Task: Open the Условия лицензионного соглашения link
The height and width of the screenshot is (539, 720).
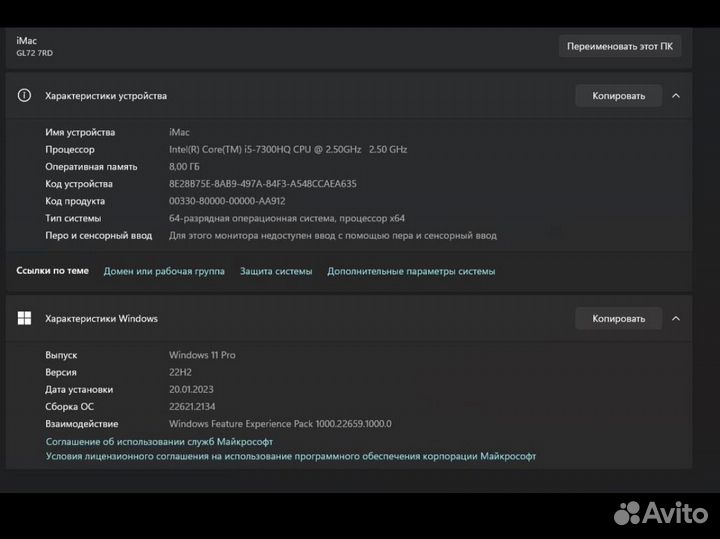Action: click(290, 456)
